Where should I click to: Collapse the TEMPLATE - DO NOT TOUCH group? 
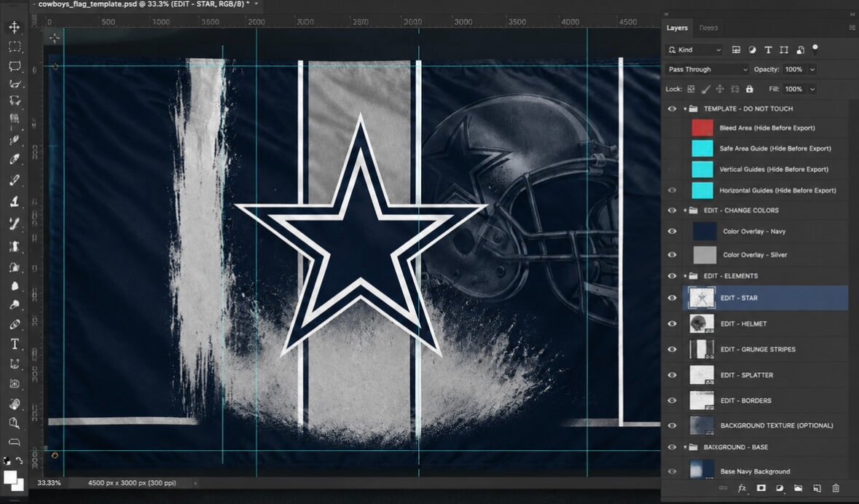pyautogui.click(x=685, y=109)
